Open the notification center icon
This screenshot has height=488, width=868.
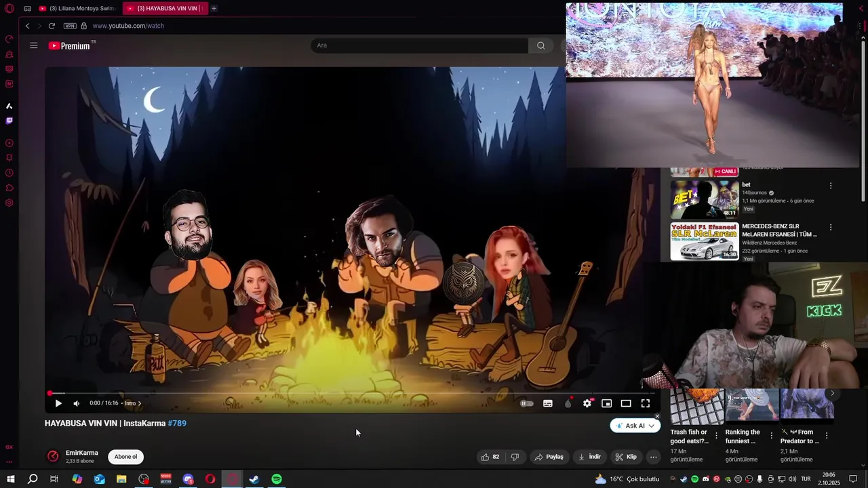pos(852,479)
